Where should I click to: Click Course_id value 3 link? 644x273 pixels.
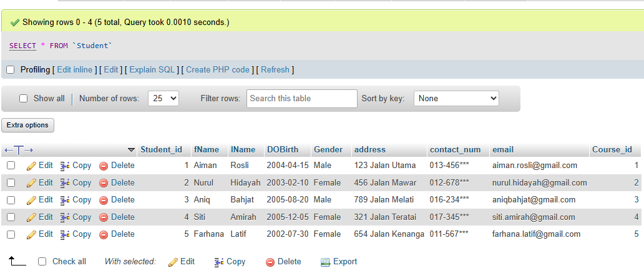pyautogui.click(x=637, y=200)
